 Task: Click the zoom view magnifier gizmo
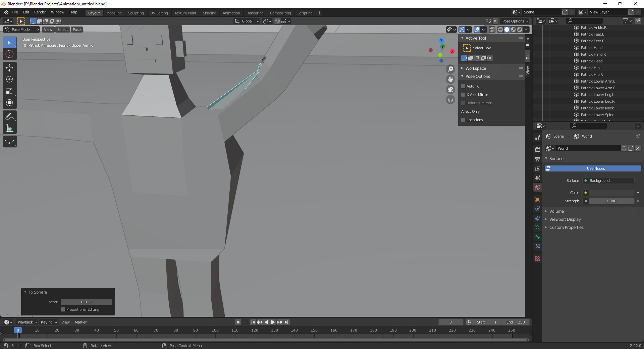450,69
